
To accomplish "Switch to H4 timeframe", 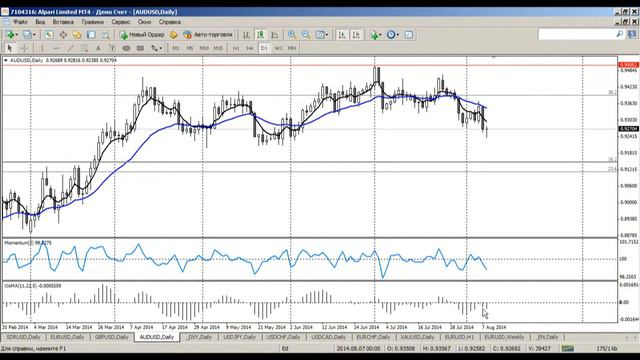I will (250, 48).
